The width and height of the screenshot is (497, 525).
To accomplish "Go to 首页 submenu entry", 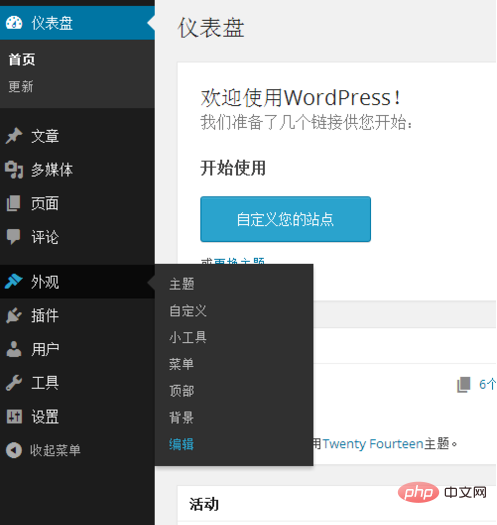I will 22,60.
